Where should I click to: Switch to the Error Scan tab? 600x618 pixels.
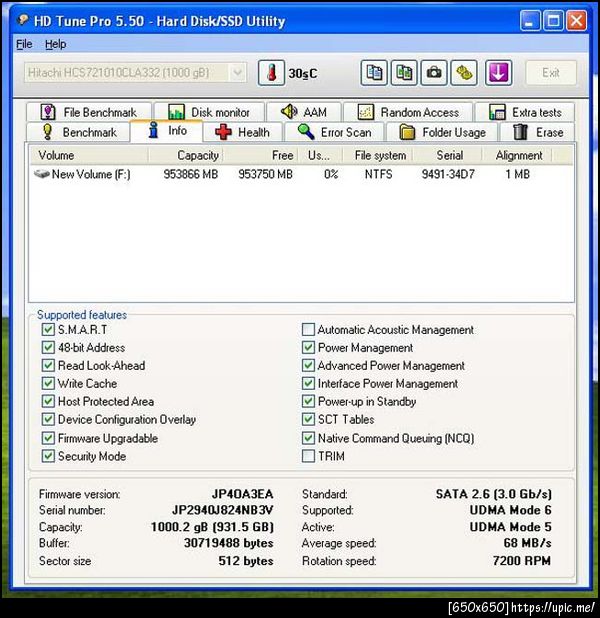(x=334, y=132)
